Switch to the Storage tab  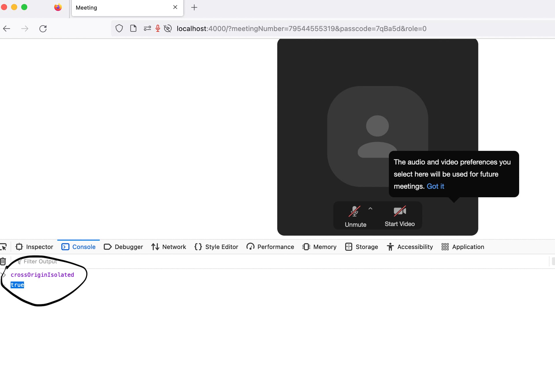pyautogui.click(x=362, y=247)
